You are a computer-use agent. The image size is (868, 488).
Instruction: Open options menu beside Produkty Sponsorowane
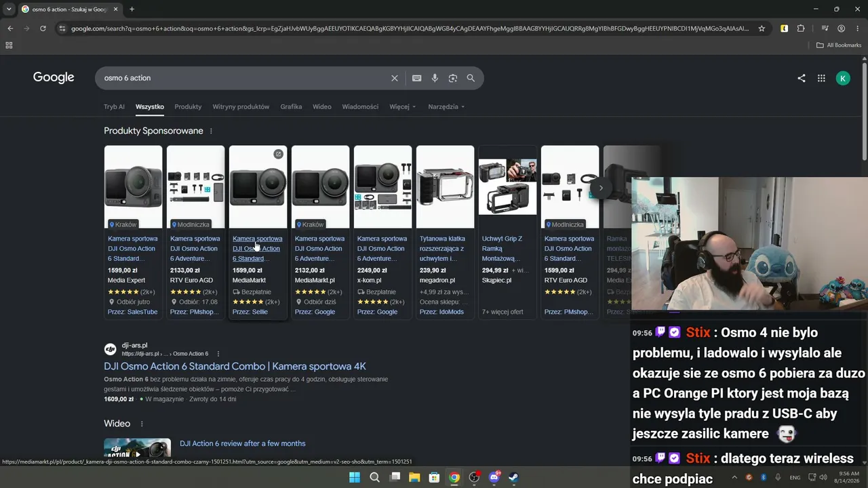click(x=211, y=131)
